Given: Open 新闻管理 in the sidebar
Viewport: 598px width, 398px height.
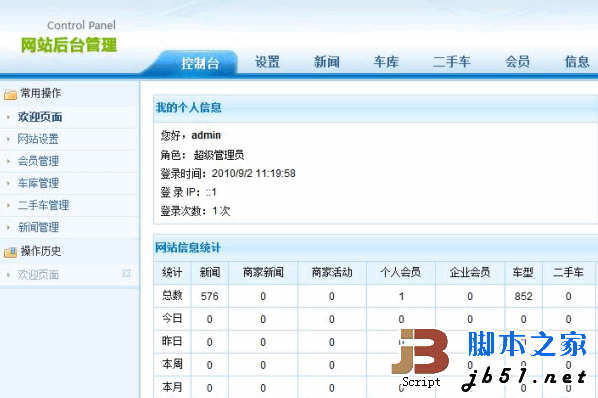Looking at the screenshot, I should click(x=38, y=227).
